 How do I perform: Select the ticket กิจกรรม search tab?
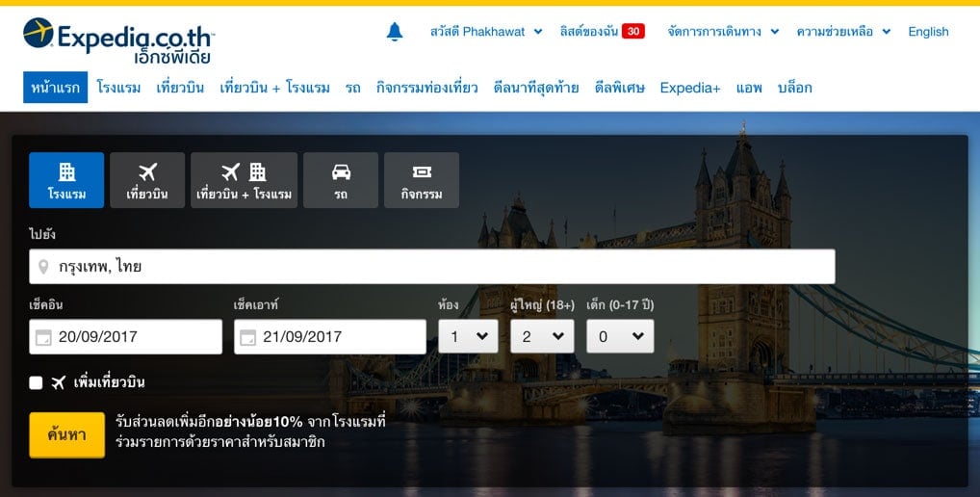coord(422,180)
